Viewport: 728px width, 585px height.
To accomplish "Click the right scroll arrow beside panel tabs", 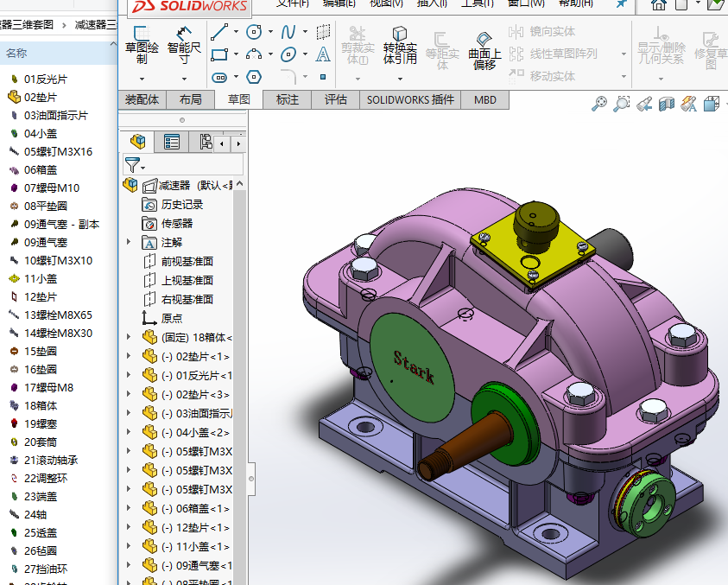I will tap(238, 143).
